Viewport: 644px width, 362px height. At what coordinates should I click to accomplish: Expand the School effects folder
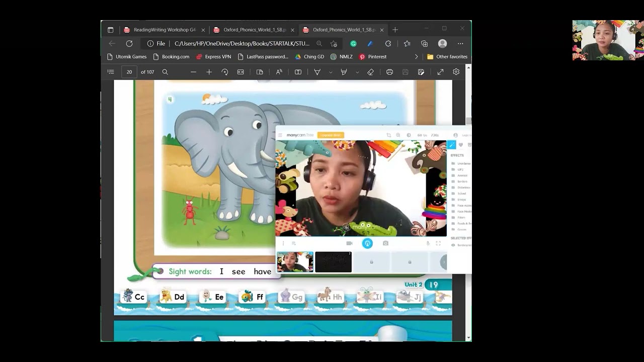[x=459, y=194]
